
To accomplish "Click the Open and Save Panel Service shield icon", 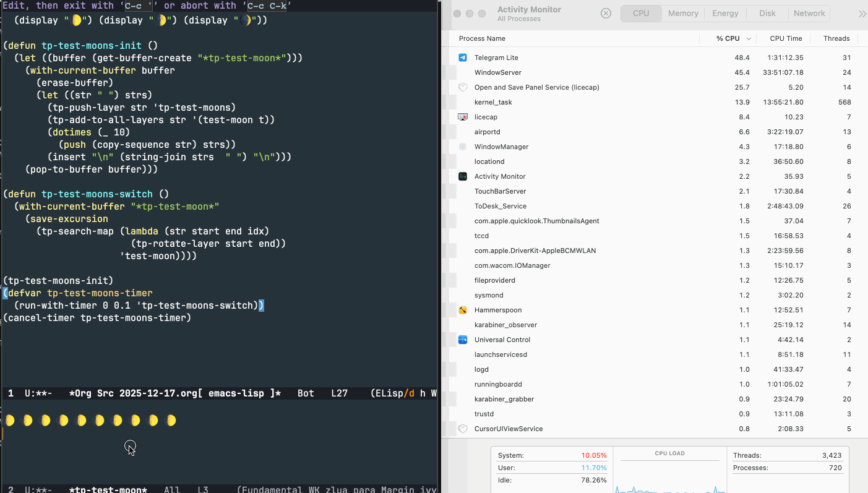I will click(463, 87).
